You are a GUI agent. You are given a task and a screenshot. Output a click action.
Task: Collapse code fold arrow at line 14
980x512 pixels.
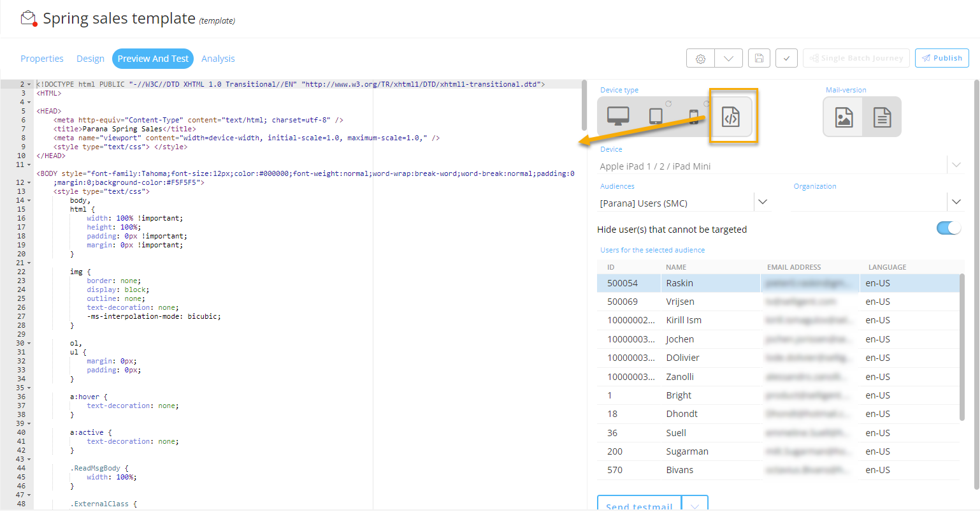(29, 200)
